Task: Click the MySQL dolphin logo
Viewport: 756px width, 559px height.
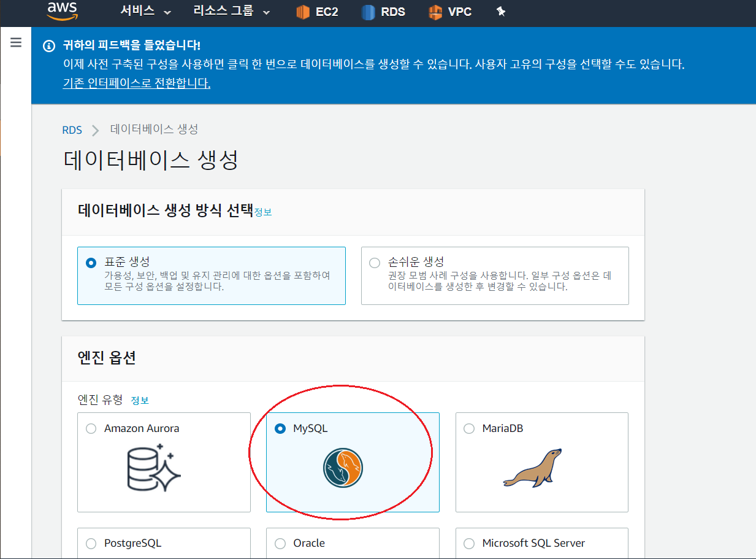Action: [343, 468]
